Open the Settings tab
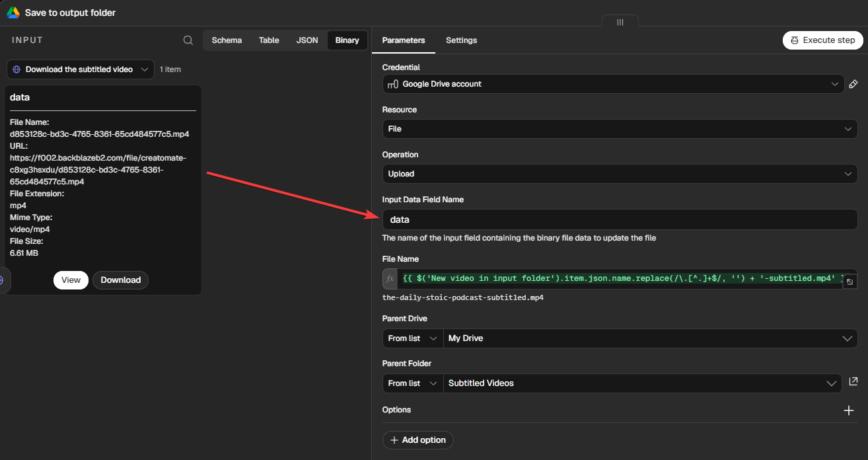The height and width of the screenshot is (460, 868). pyautogui.click(x=461, y=40)
